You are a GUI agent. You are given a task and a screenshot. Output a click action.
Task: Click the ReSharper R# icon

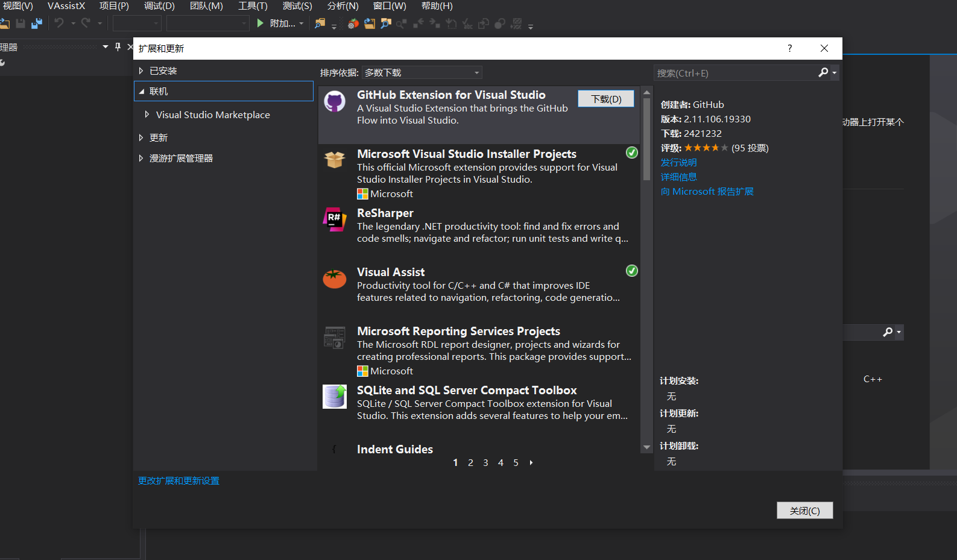pos(335,219)
